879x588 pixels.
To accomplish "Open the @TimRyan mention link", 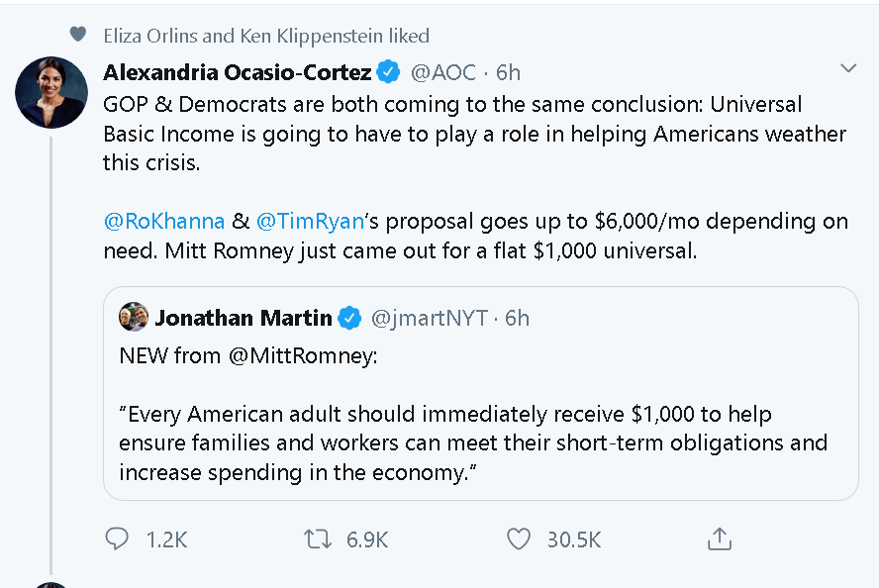I will (310, 222).
